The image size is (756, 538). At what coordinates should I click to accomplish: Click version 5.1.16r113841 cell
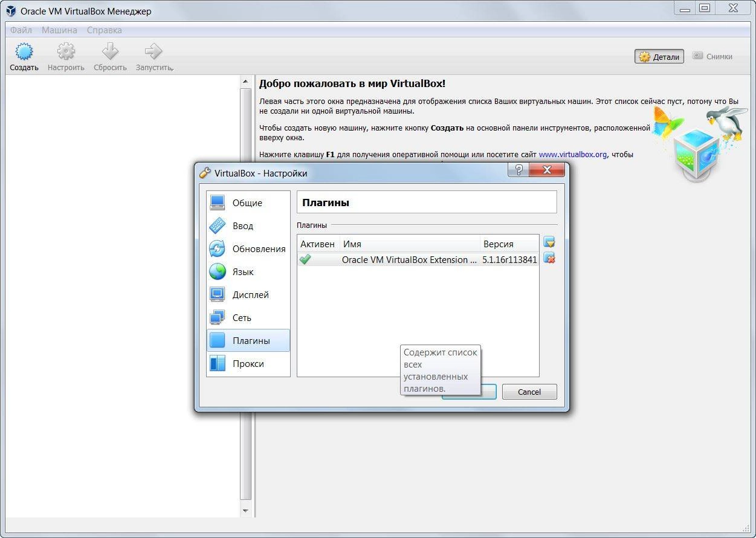pos(509,259)
